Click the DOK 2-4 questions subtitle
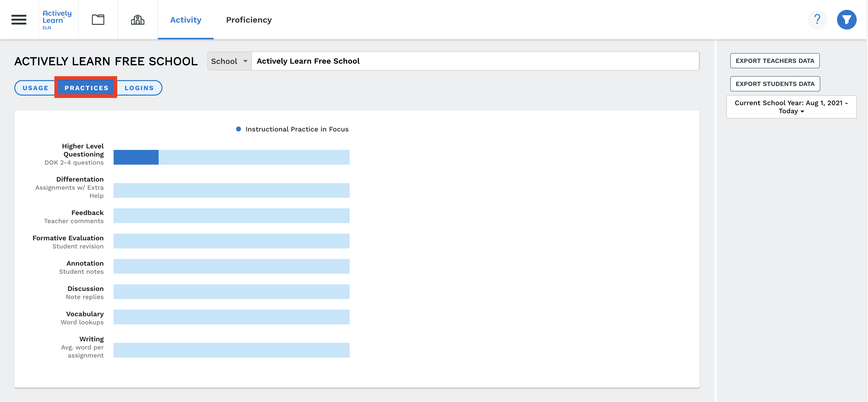The width and height of the screenshot is (868, 402). [74, 162]
